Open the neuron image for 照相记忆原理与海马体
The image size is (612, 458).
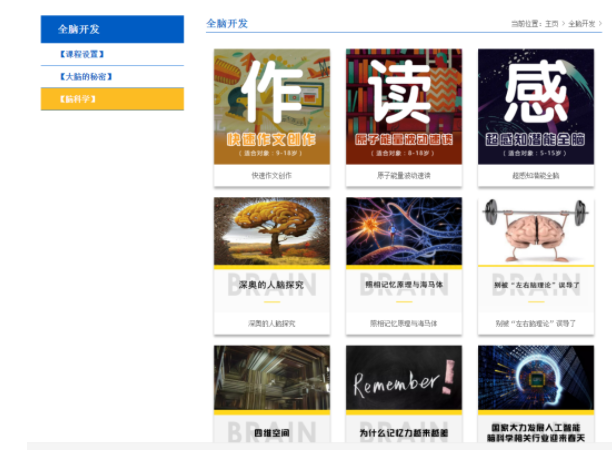pos(403,232)
